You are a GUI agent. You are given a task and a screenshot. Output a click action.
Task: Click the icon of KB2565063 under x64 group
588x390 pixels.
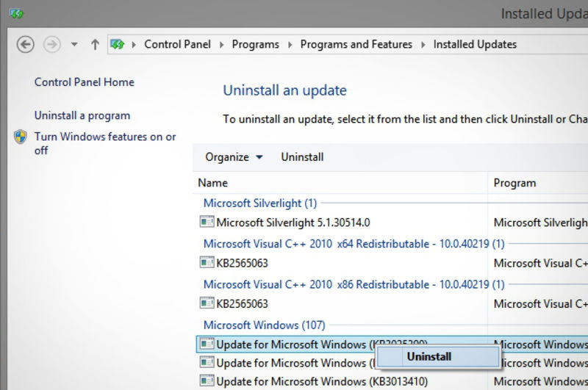207,262
